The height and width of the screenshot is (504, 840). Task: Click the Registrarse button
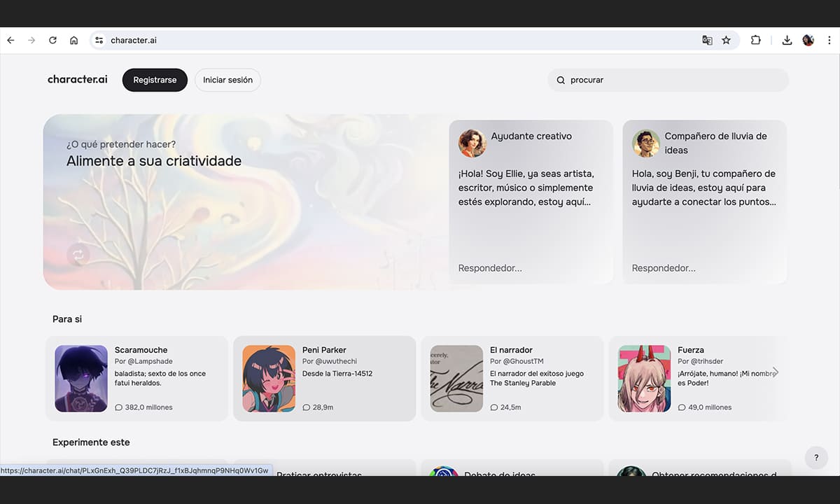pos(155,80)
